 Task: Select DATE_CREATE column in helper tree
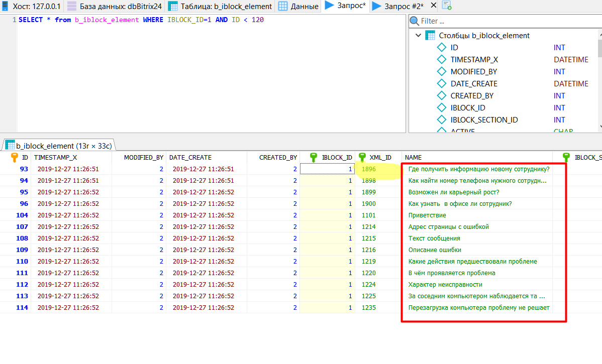coord(474,84)
